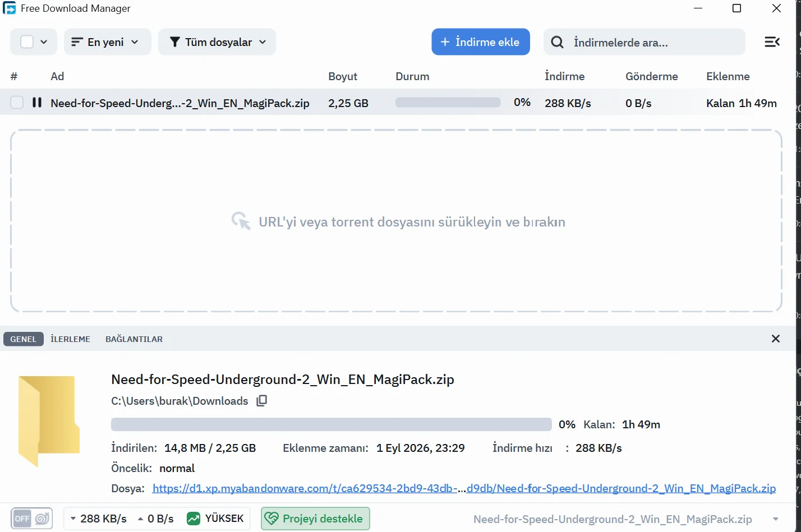Click the search magnifier icon
Image resolution: width=801 pixels, height=532 pixels.
coord(557,42)
